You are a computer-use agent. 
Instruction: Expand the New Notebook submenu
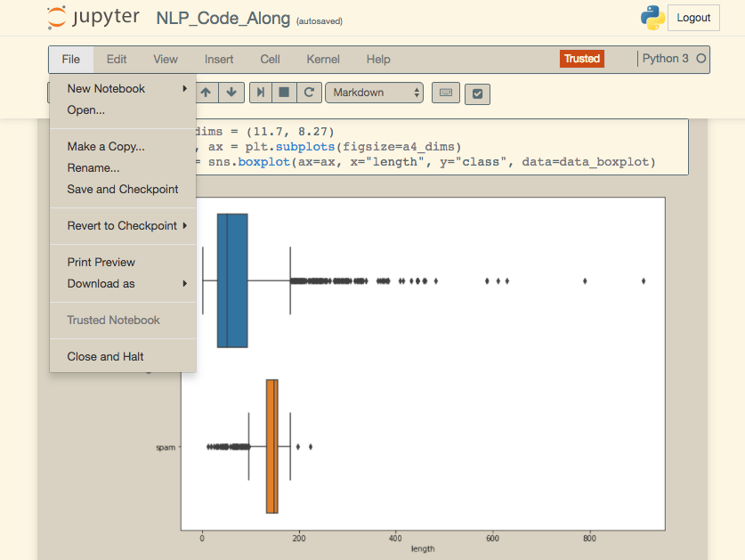(x=106, y=88)
